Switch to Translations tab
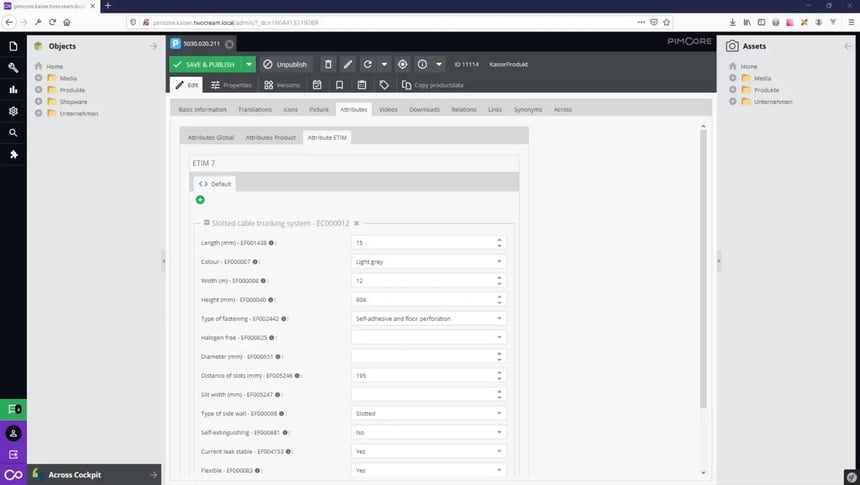The height and width of the screenshot is (485, 860). click(x=254, y=110)
